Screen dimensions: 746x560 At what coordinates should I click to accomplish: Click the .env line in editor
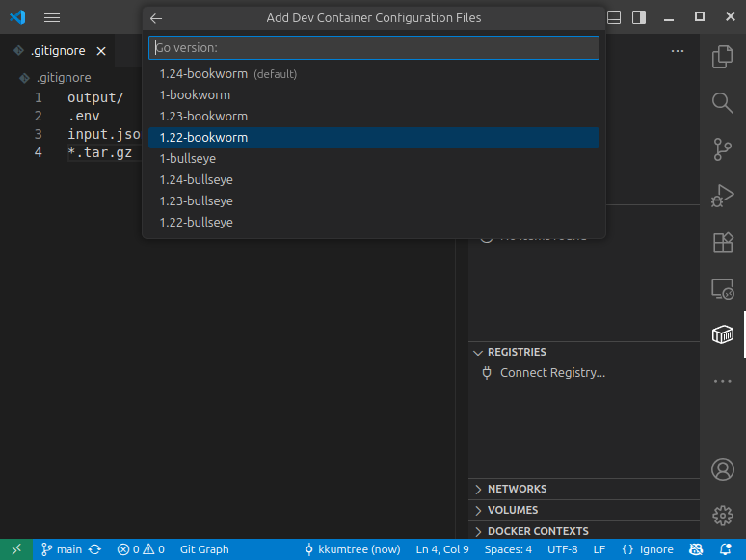[x=84, y=116]
